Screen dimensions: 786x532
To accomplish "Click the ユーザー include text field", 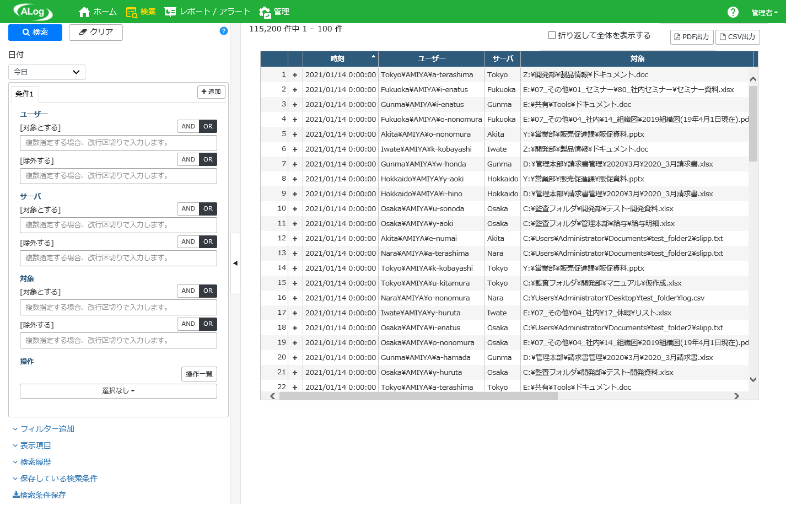I will tap(119, 143).
